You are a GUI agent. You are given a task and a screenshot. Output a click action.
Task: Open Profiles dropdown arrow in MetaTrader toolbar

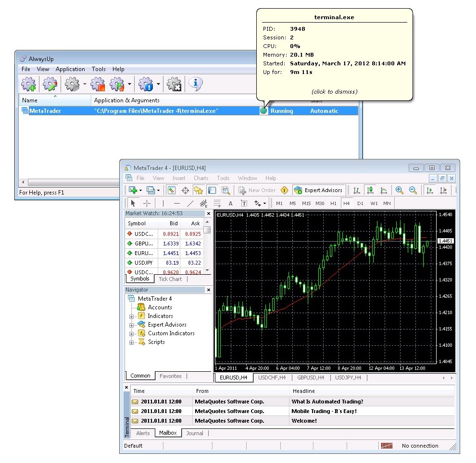point(159,190)
